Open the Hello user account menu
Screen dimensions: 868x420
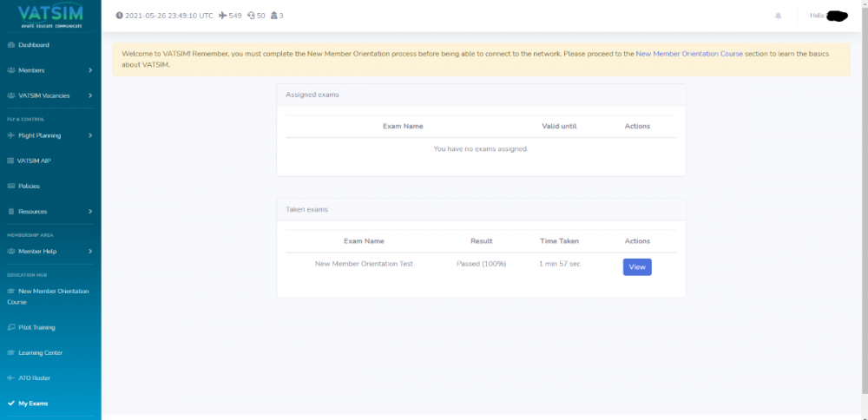825,16
